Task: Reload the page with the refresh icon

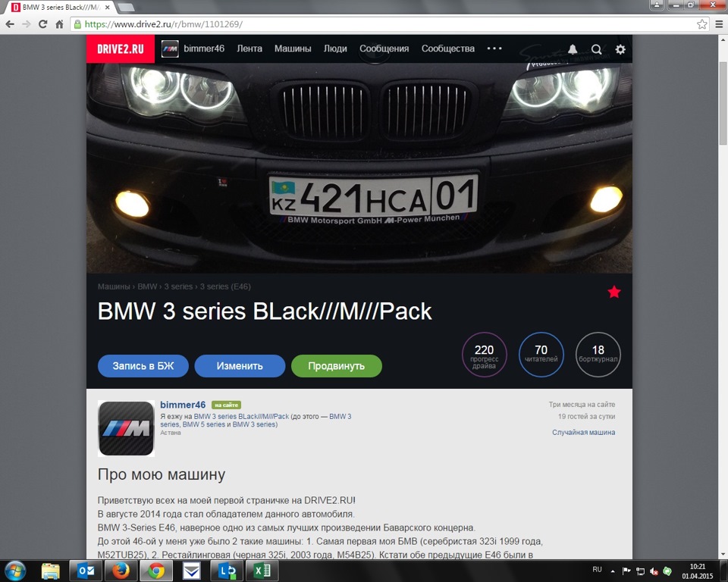Action: pyautogui.click(x=42, y=24)
